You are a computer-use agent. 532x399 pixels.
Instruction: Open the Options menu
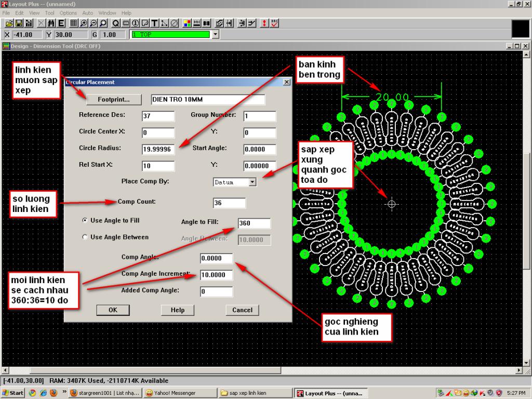point(68,12)
